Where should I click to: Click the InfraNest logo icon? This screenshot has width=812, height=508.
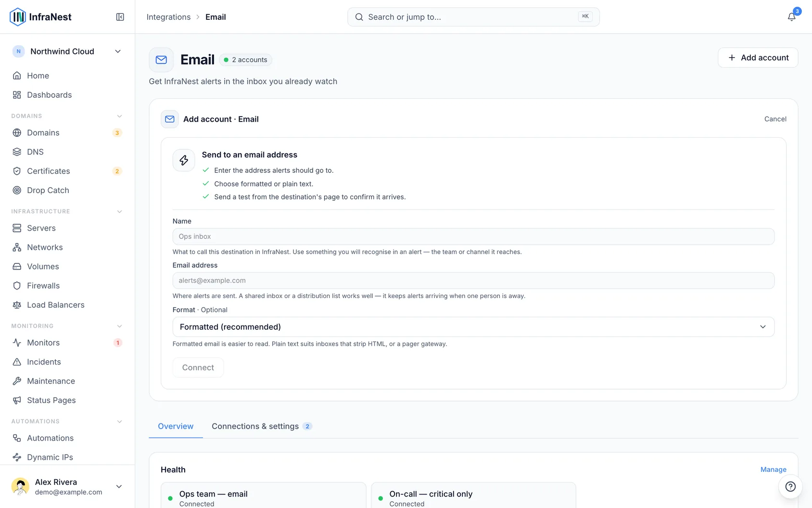tap(18, 17)
